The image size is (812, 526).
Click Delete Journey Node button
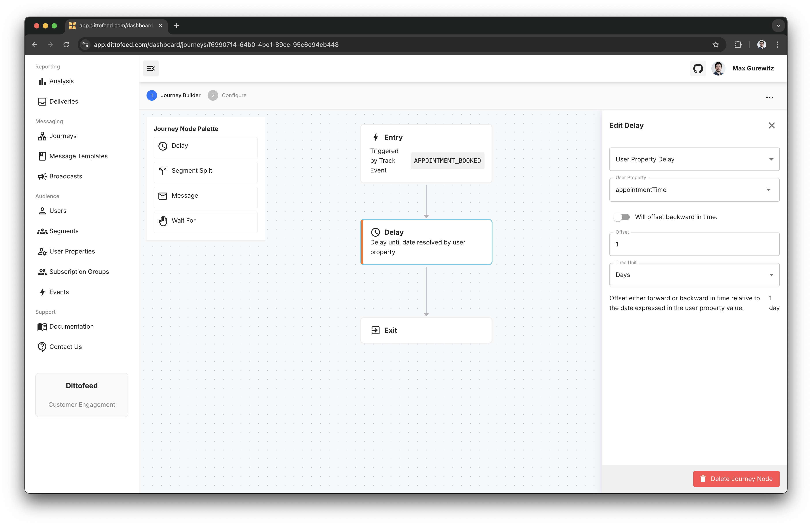(736, 479)
